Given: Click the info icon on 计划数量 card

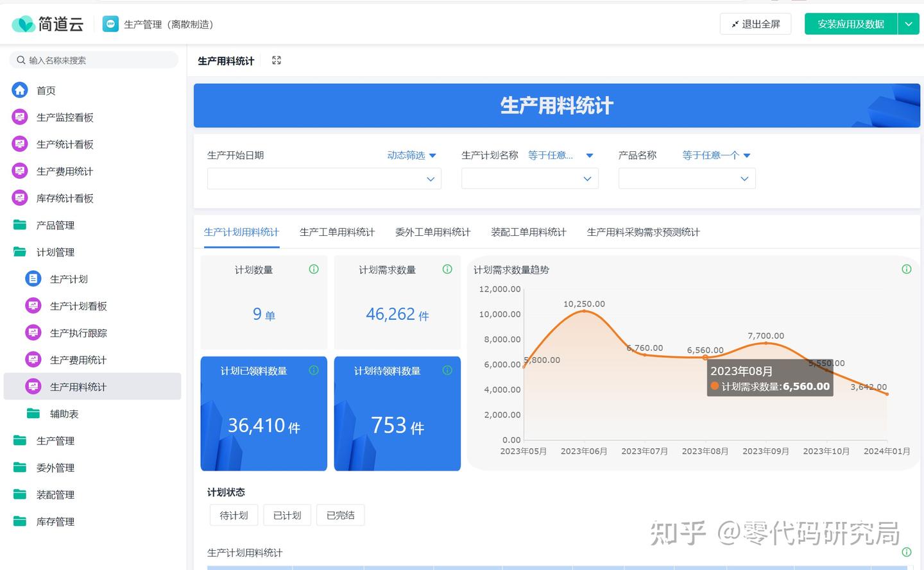Looking at the screenshot, I should click(x=314, y=269).
